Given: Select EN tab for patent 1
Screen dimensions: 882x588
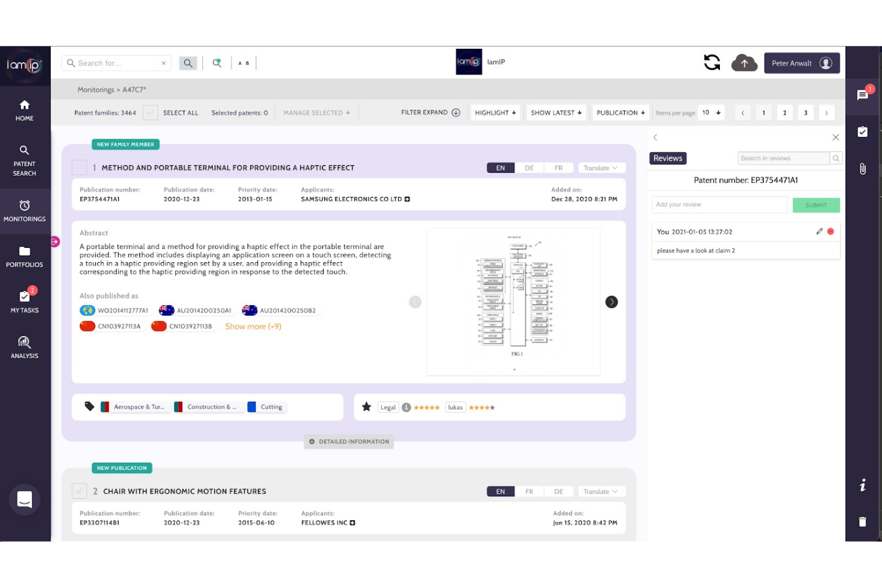Looking at the screenshot, I should coord(501,168).
